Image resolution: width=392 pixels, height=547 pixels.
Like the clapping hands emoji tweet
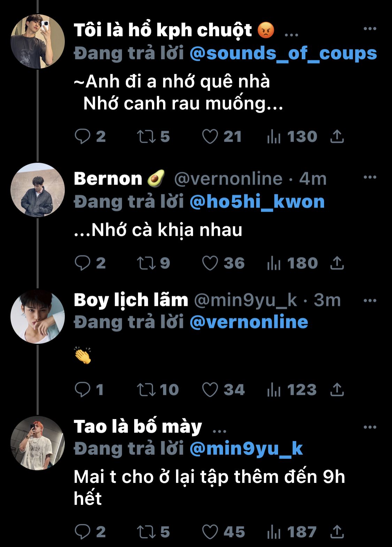pyautogui.click(x=210, y=390)
